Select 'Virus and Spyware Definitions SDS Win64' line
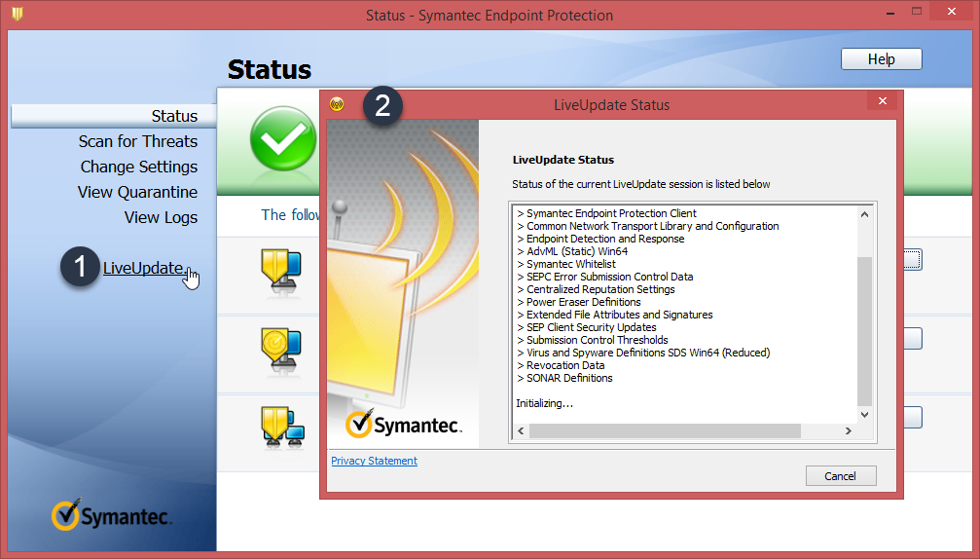This screenshot has width=980, height=559. click(643, 353)
